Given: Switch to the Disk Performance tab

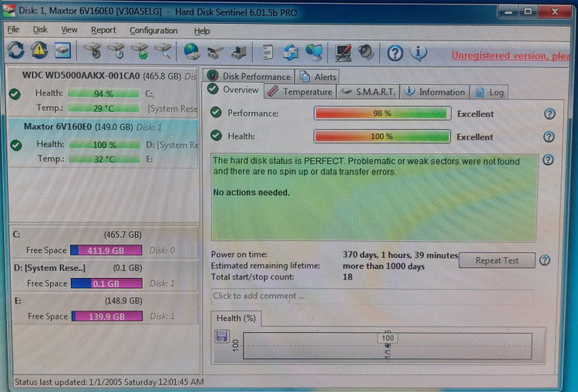Looking at the screenshot, I should coord(249,76).
